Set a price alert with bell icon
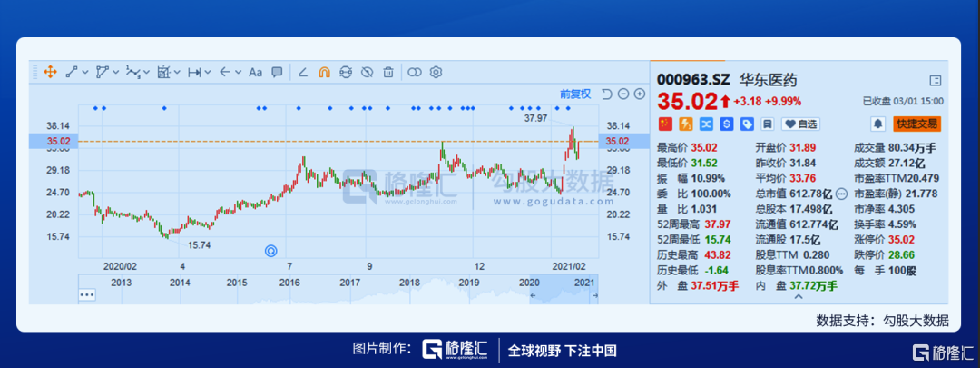Screen dimensions: 980x368 (x=878, y=124)
